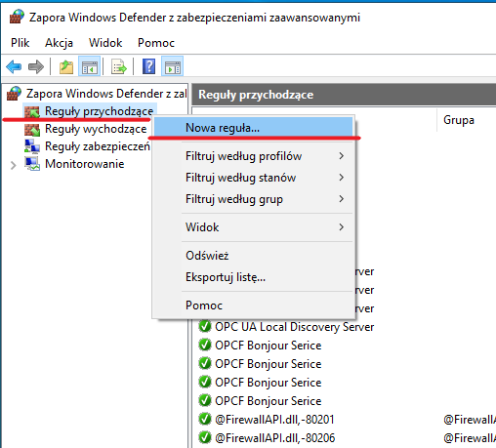The width and height of the screenshot is (496, 448).
Task: Choose Nowa reguła... from context menu
Action: [x=253, y=128]
